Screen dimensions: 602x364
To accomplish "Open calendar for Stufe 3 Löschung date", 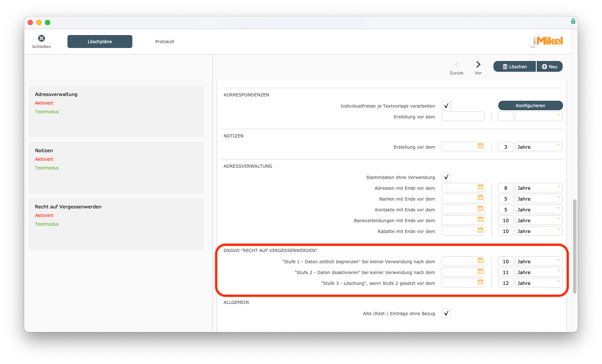I will (480, 282).
